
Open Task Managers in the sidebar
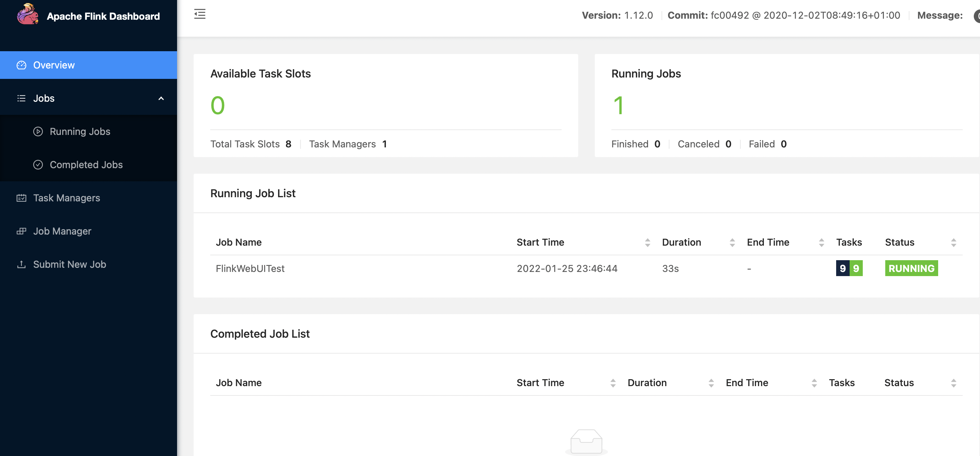[x=67, y=198]
